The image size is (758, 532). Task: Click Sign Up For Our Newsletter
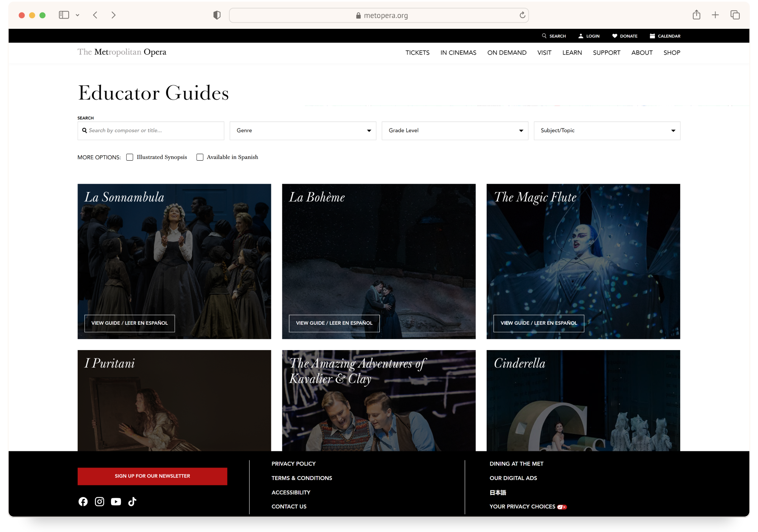pos(152,476)
